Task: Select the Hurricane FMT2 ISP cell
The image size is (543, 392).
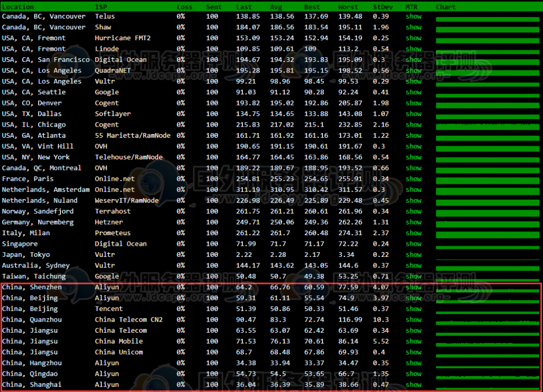Action: tap(122, 38)
